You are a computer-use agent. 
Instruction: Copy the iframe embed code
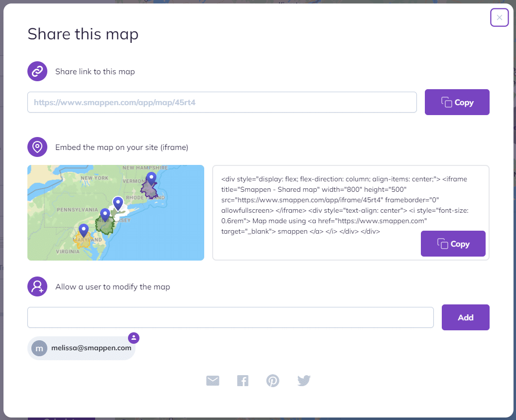(x=453, y=244)
